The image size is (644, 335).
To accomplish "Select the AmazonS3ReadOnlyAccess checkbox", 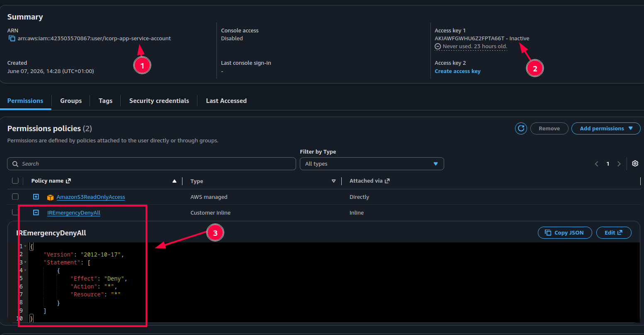I will pos(15,197).
